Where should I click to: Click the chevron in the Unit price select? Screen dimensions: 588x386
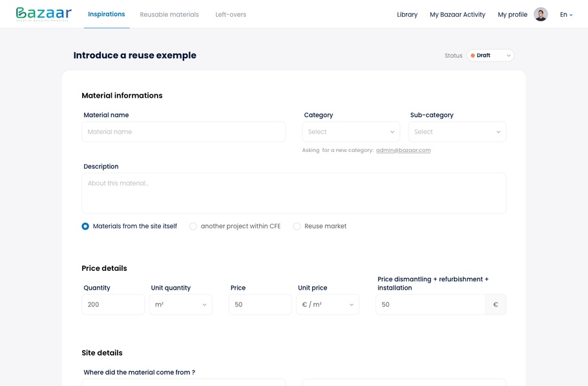(x=351, y=305)
